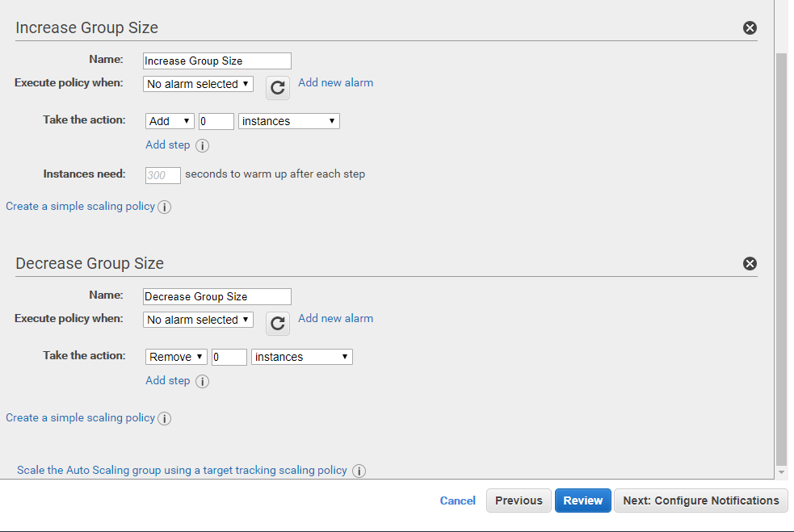The height and width of the screenshot is (532, 794).
Task: Click Add step link in Increase Group Size
Action: coord(167,145)
